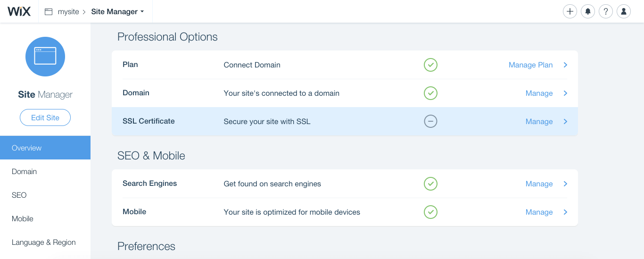Open SEO in the left sidebar
This screenshot has width=644, height=259.
[19, 195]
